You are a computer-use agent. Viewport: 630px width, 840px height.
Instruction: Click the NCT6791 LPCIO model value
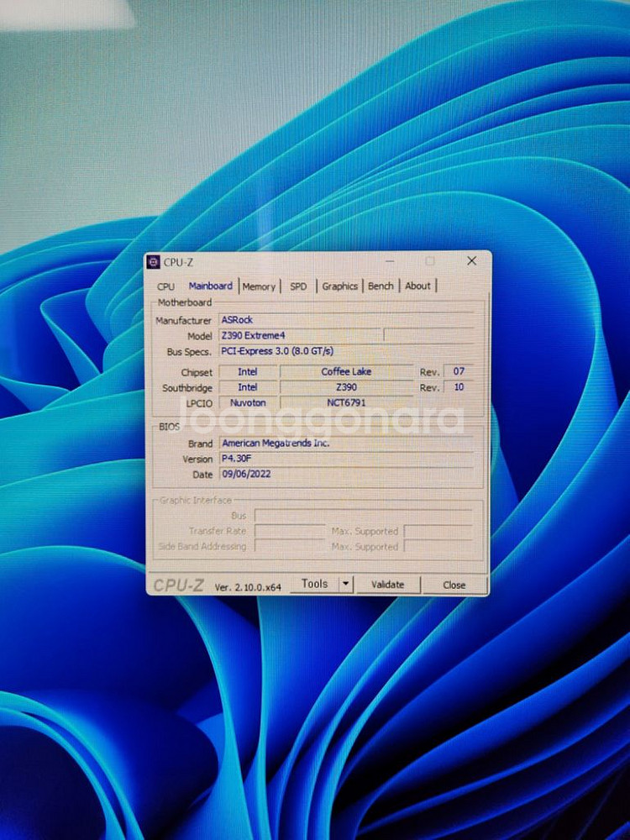coord(347,402)
